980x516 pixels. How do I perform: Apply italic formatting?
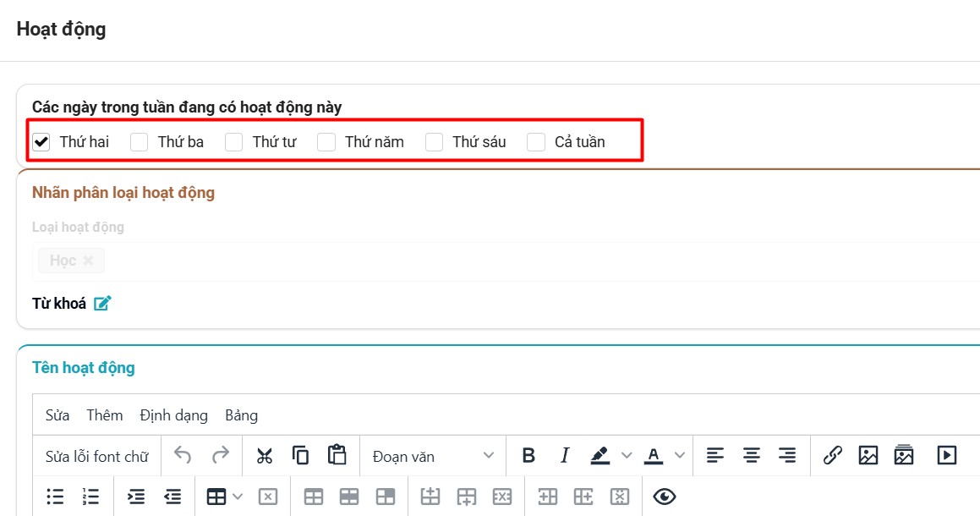[565, 456]
